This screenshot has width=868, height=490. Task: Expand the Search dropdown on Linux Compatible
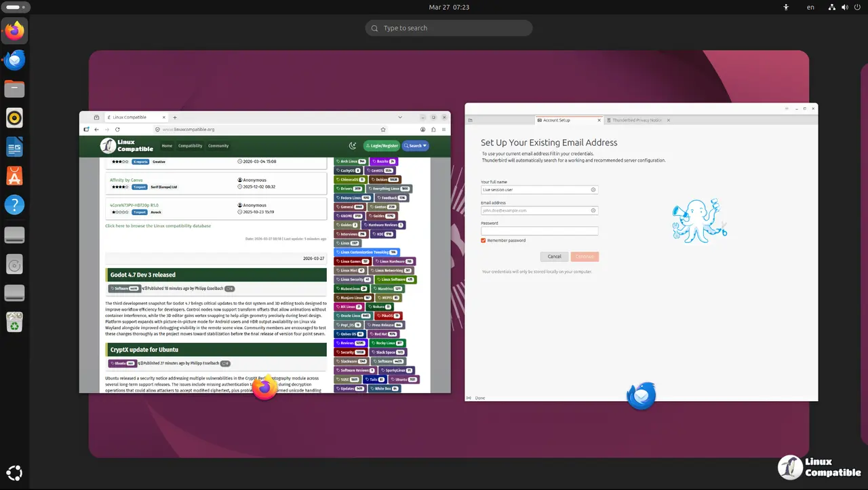pyautogui.click(x=415, y=145)
